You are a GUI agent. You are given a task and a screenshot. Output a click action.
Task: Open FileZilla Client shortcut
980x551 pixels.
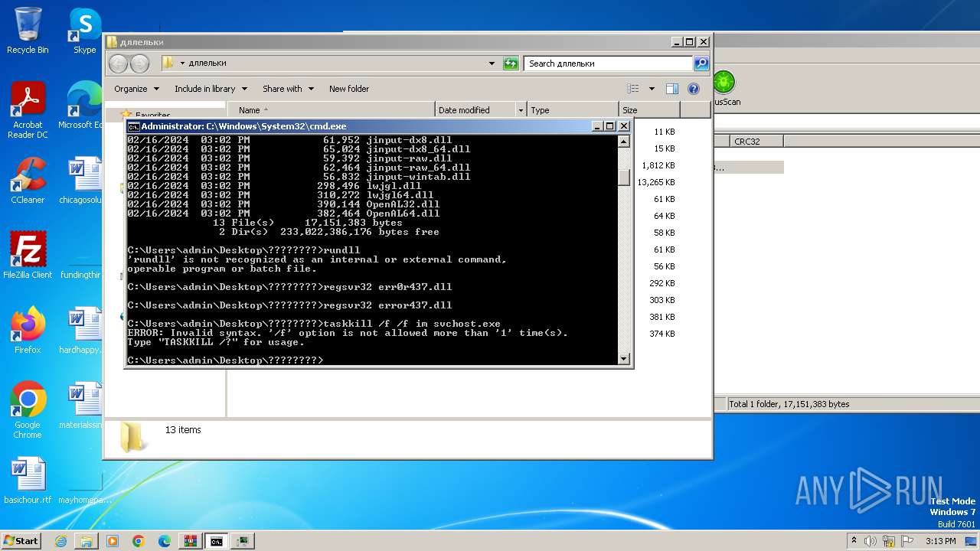[28, 255]
